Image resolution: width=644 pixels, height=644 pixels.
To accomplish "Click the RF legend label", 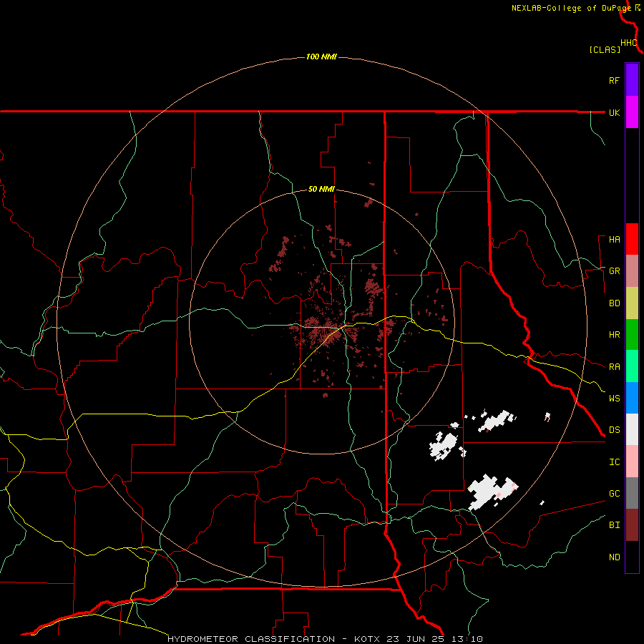I will [614, 80].
